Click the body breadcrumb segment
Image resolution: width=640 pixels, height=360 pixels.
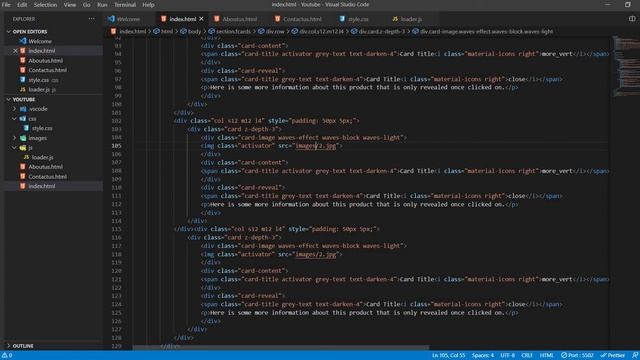[x=194, y=31]
